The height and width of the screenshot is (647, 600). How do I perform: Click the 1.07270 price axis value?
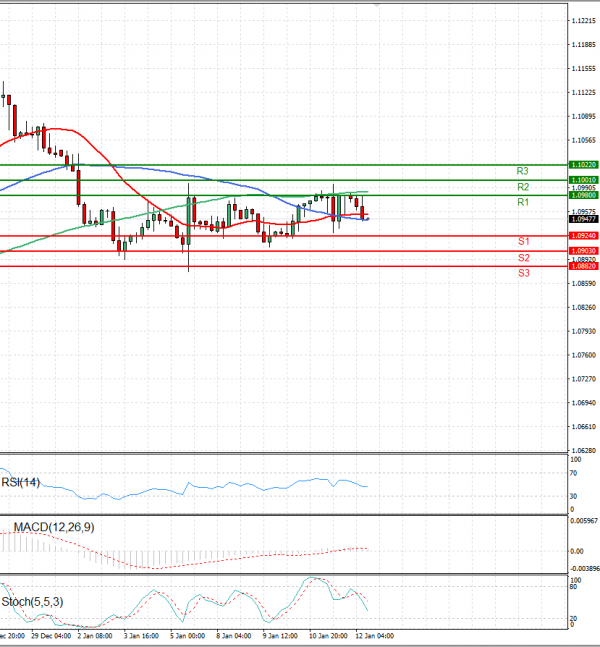(x=583, y=379)
